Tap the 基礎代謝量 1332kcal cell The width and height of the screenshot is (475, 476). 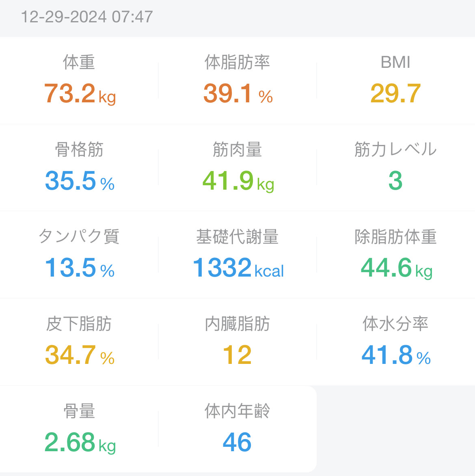click(237, 255)
